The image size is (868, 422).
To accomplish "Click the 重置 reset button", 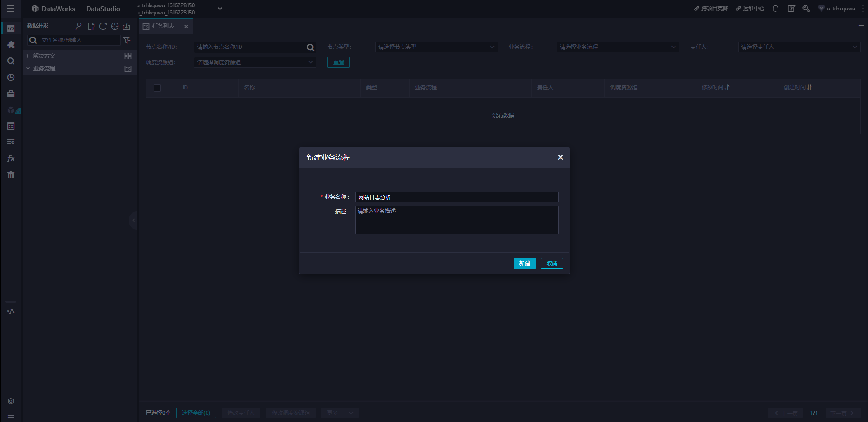I will coord(339,62).
